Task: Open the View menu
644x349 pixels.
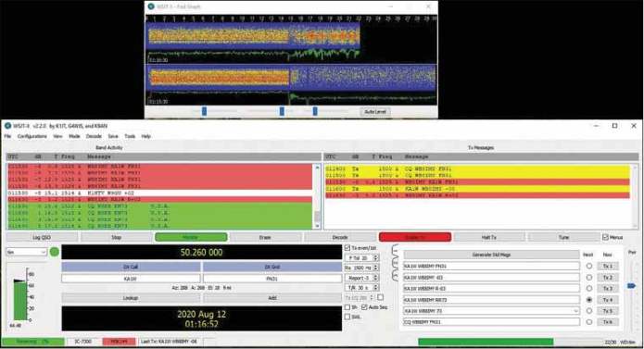Action: [x=57, y=136]
